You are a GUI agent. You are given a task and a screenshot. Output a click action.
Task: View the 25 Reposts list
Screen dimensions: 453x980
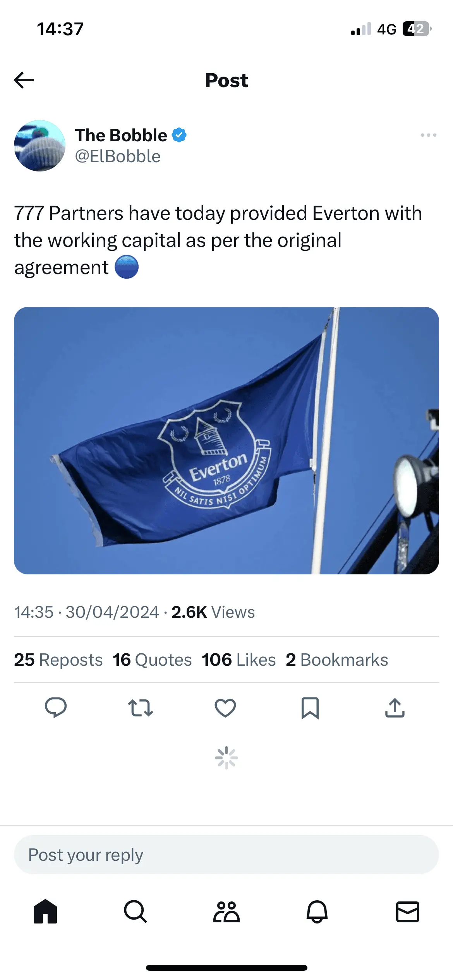click(x=58, y=660)
